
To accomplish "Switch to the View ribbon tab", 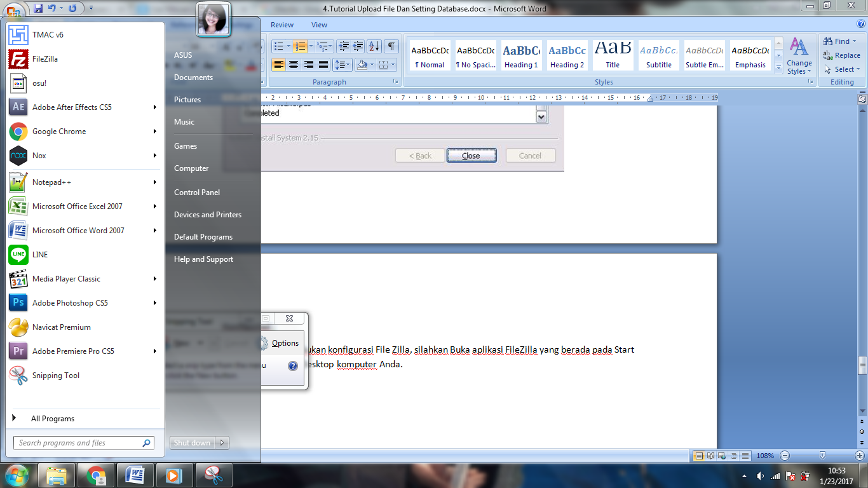I will point(320,25).
